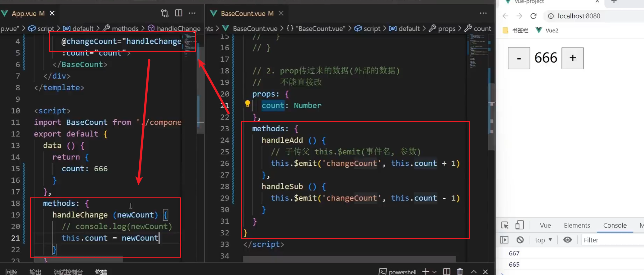Open changes compare icon in App.vue editor
Viewport: 644px width, 275px height.
[165, 13]
